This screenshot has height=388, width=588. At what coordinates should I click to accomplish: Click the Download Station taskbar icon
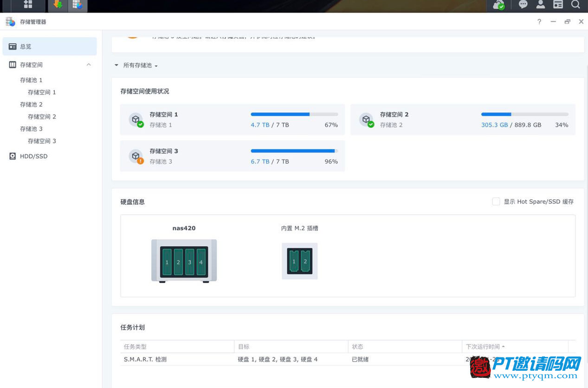point(58,5)
